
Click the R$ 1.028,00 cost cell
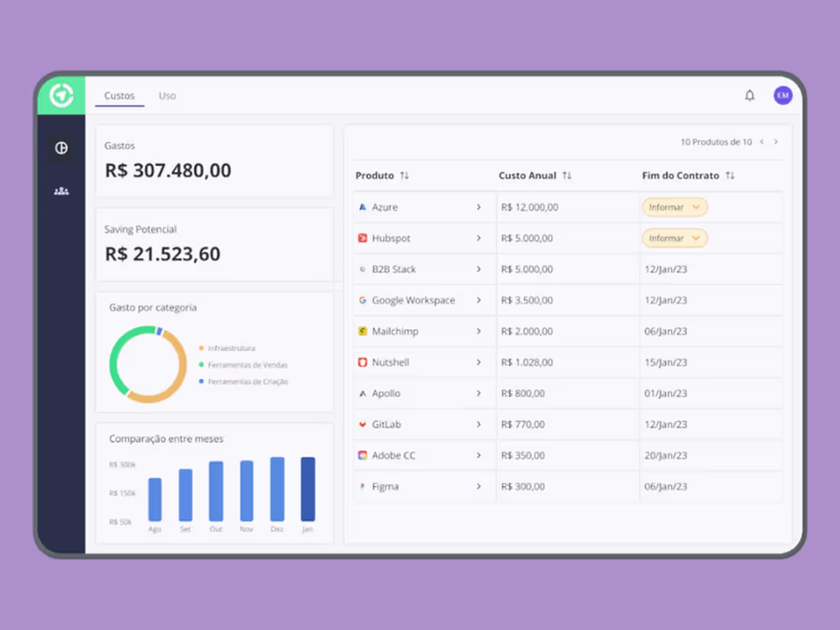527,362
